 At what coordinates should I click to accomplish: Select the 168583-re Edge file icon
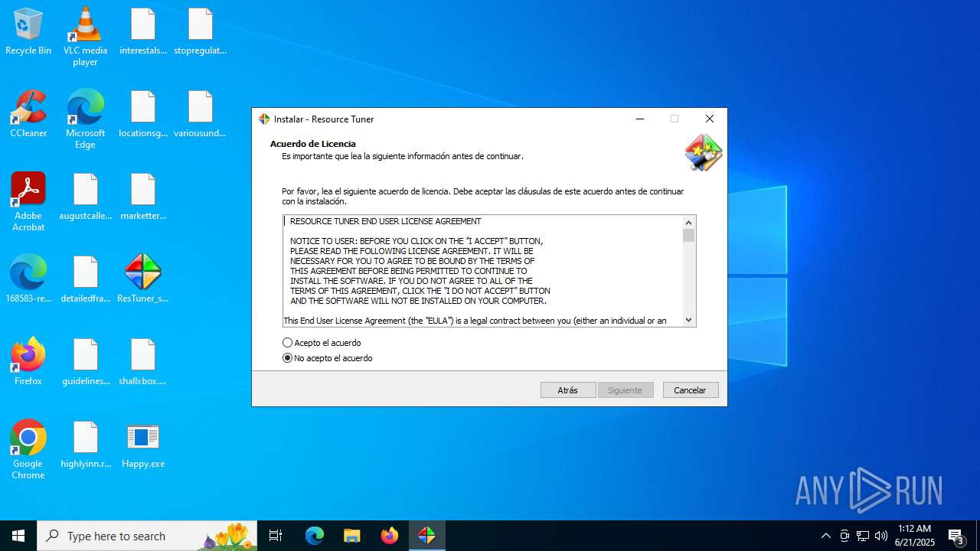tap(28, 279)
